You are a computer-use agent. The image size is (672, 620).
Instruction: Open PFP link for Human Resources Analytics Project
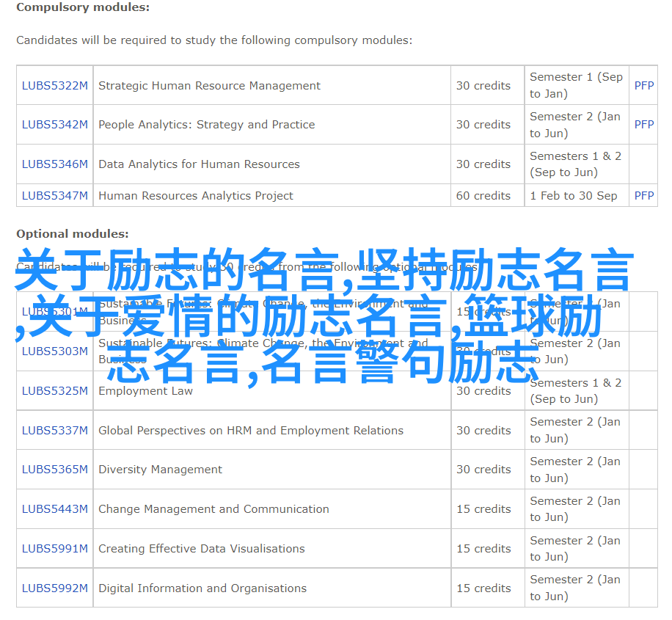click(643, 196)
